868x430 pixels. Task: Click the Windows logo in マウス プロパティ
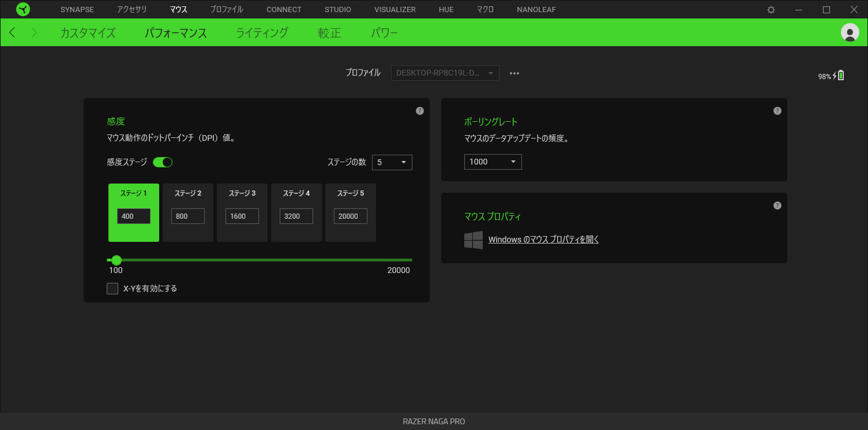click(474, 240)
